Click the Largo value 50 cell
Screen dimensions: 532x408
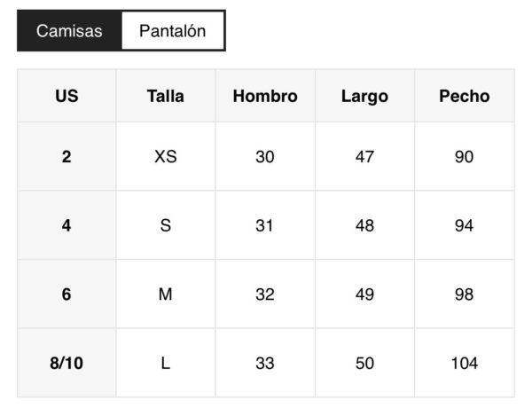click(x=364, y=363)
